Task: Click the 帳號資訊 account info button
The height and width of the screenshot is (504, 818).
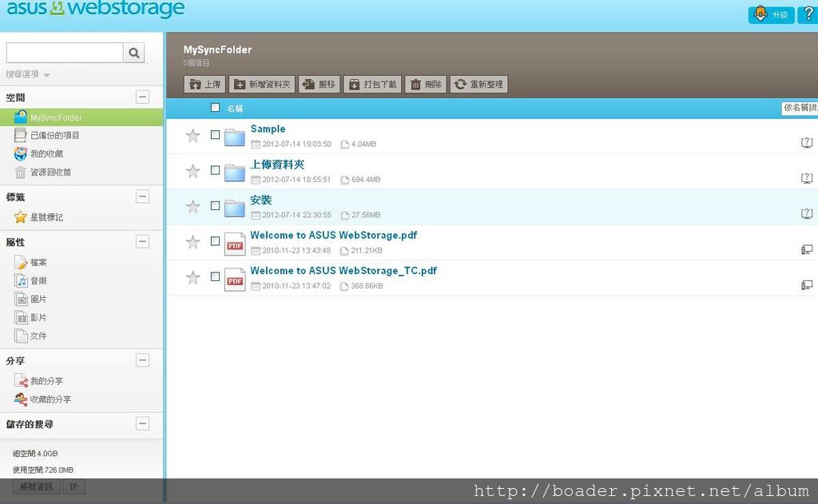Action: [37, 486]
